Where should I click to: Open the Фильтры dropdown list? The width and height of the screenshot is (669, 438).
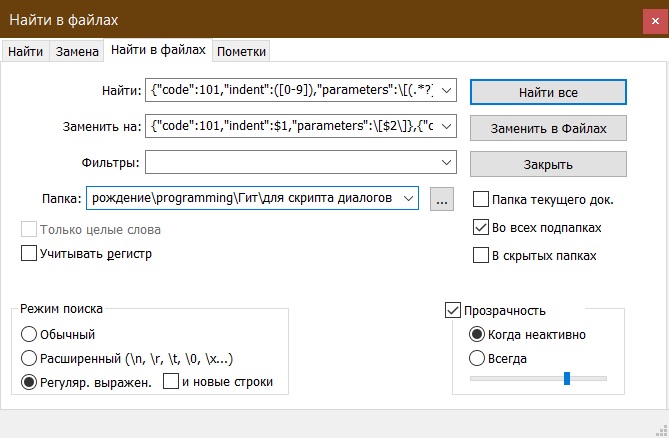447,162
